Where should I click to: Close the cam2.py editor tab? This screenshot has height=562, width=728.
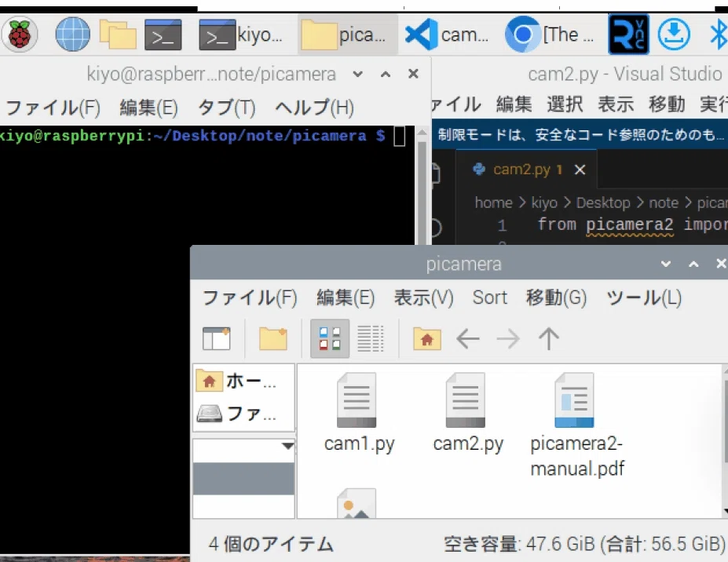[x=580, y=170]
